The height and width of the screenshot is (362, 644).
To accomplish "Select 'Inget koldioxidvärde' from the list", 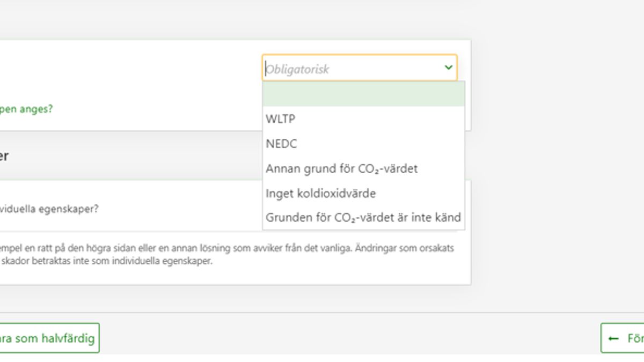I will (320, 193).
